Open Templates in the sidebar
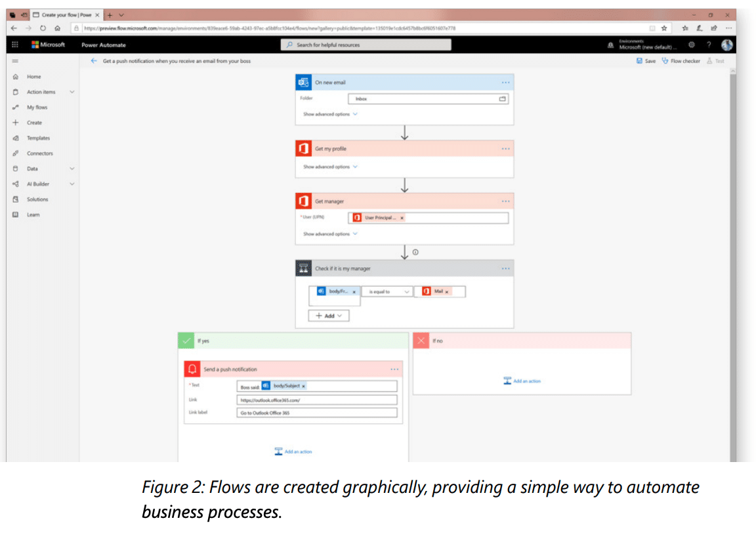This screenshot has height=550, width=756. tap(38, 138)
